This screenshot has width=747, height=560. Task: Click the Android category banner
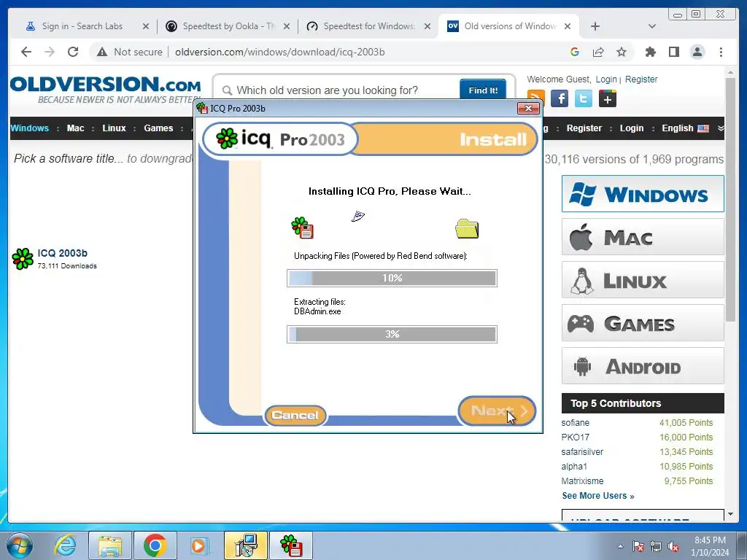point(643,366)
